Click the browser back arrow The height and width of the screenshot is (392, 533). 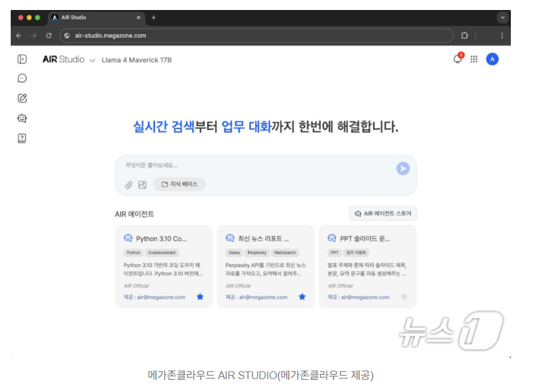19,36
